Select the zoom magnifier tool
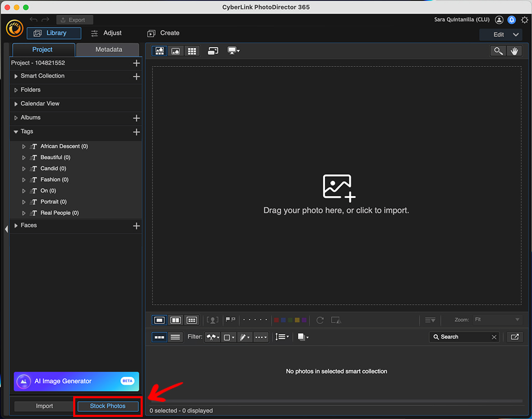 [x=498, y=51]
